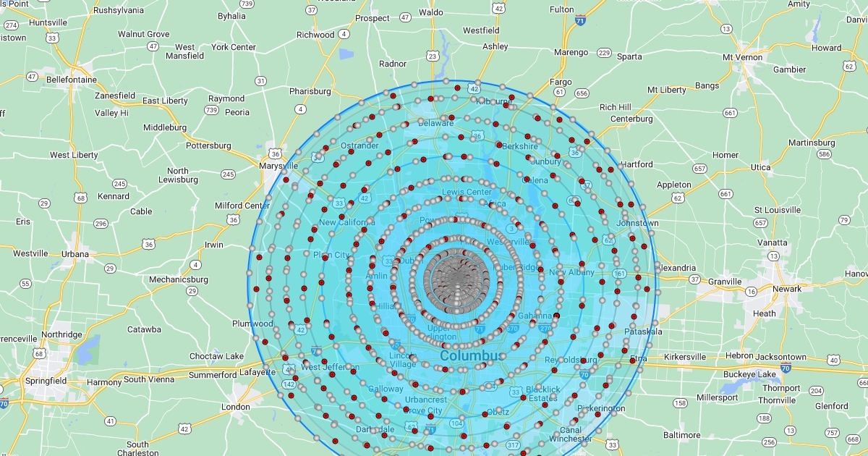Click the York Center label

pyautogui.click(x=234, y=47)
